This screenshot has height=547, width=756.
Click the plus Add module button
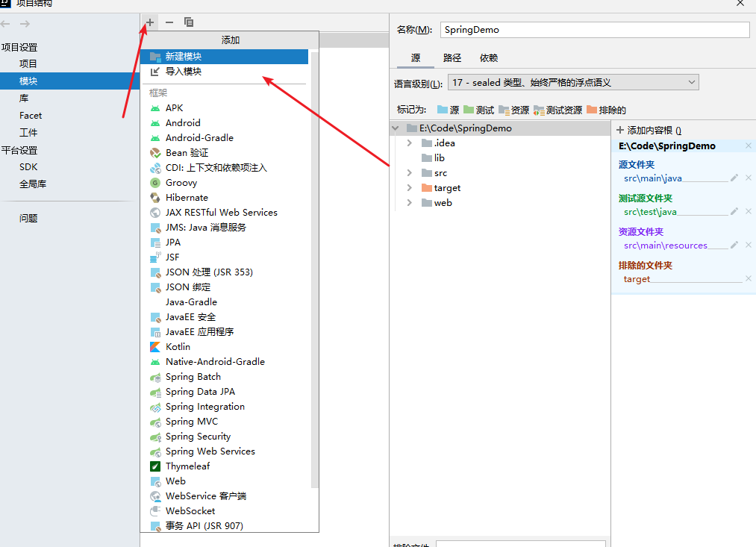coord(150,22)
